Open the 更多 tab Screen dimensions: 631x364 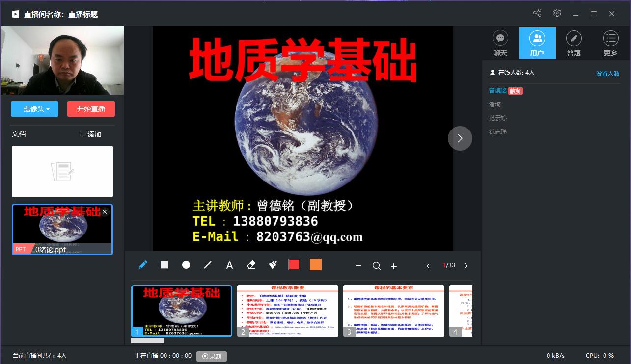pyautogui.click(x=610, y=43)
